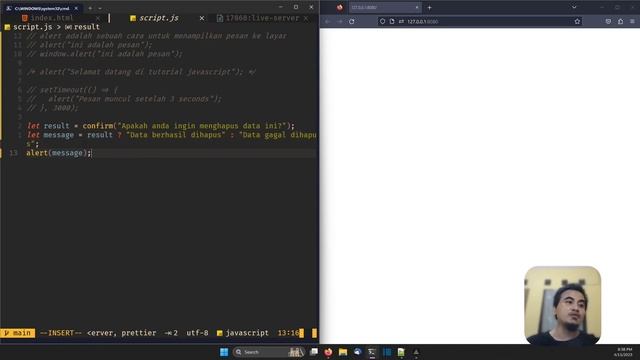This screenshot has height=360, width=640.
Task: Click the indent size 2 indicator
Action: (x=171, y=333)
